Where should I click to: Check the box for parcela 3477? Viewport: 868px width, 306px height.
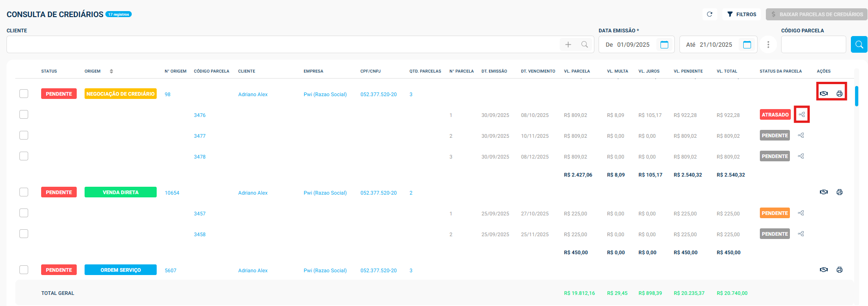(x=24, y=135)
